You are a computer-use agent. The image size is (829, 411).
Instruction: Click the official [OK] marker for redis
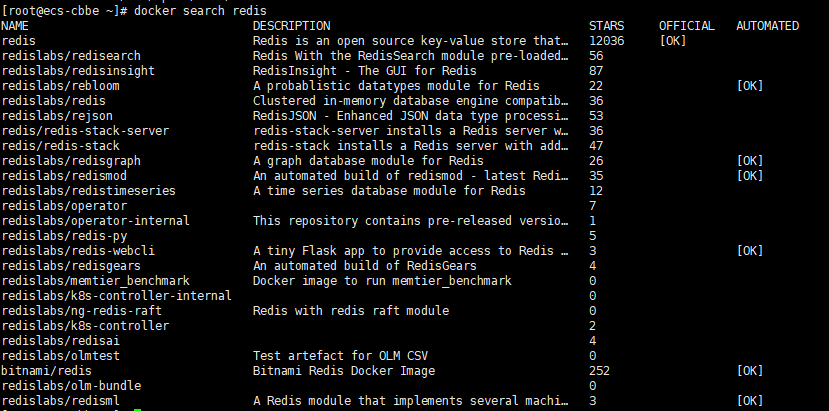[673, 41]
